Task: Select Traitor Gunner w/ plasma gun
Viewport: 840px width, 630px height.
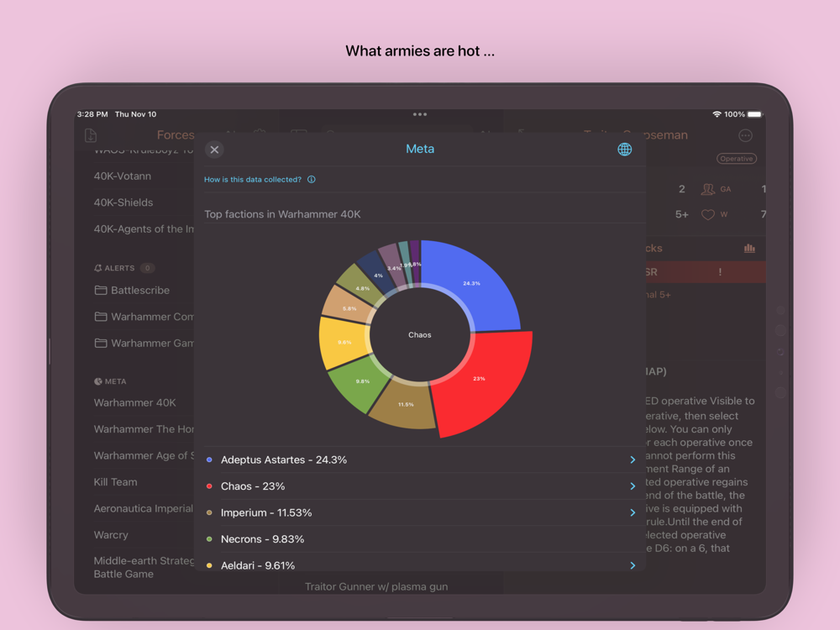Action: [x=376, y=586]
